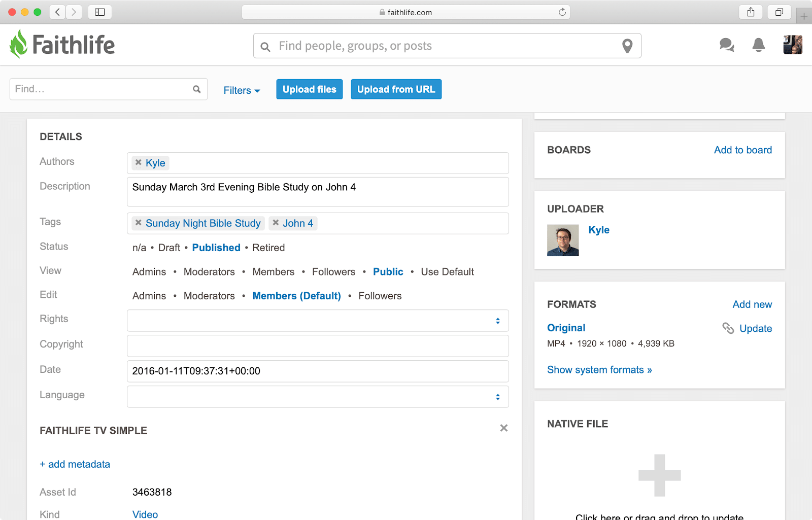Viewport: 812px width, 520px height.
Task: Set View permission to Moderators
Action: click(209, 272)
